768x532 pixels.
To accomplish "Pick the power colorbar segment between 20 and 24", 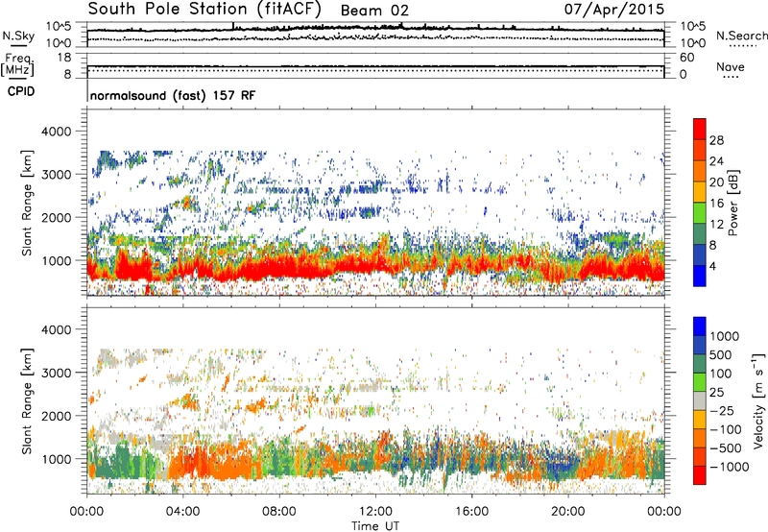I will [x=700, y=172].
